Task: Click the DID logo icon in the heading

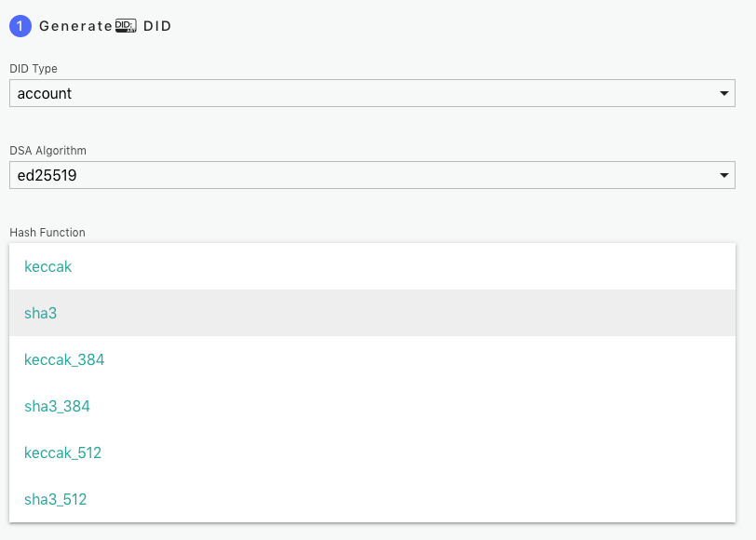Action: click(x=126, y=26)
